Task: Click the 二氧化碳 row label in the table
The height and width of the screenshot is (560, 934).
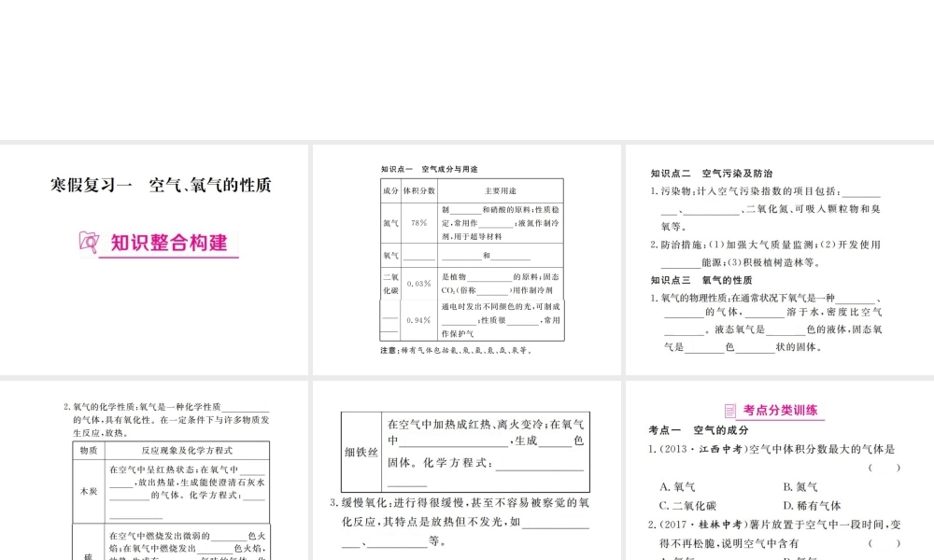Action: tap(390, 284)
